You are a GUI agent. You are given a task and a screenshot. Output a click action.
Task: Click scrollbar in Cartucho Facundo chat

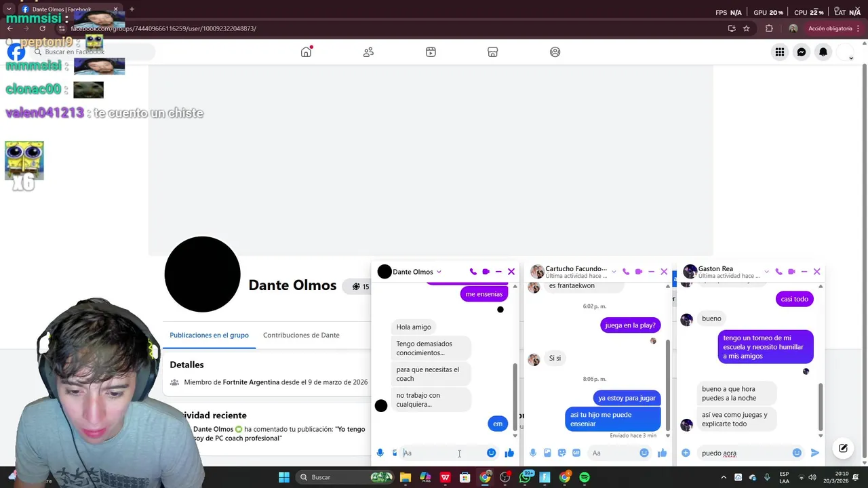point(668,386)
